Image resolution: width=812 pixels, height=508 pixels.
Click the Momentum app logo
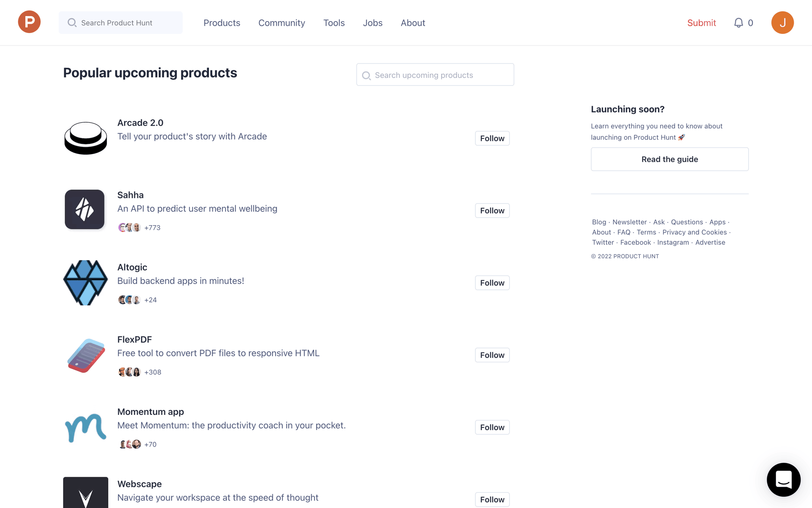pos(85,428)
